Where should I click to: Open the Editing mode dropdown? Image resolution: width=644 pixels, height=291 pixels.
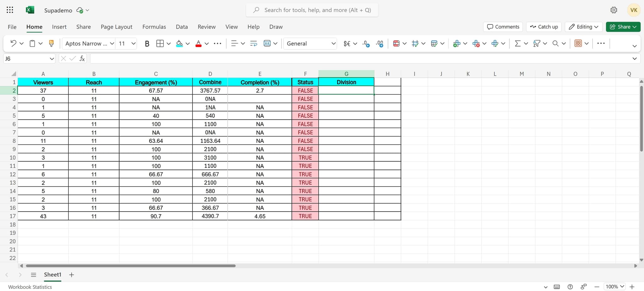point(584,27)
